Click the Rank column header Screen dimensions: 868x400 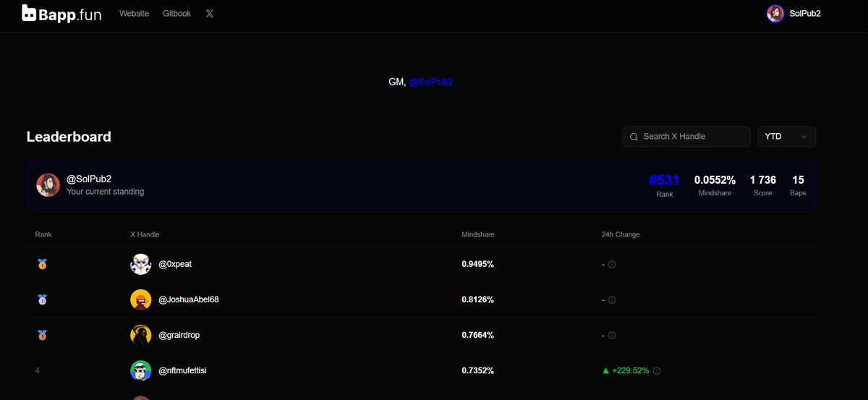43,235
